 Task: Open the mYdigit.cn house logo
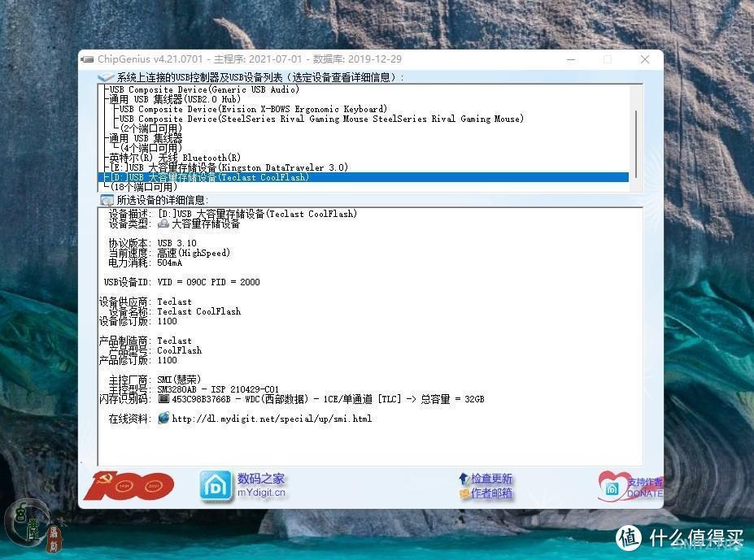[216, 487]
